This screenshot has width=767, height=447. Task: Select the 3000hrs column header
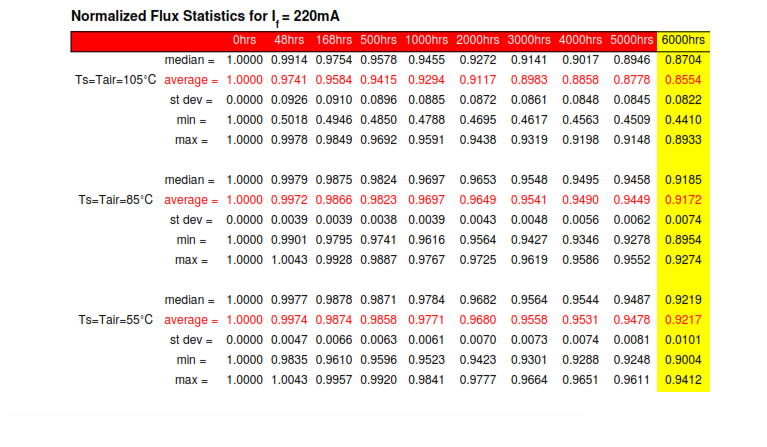pos(529,40)
